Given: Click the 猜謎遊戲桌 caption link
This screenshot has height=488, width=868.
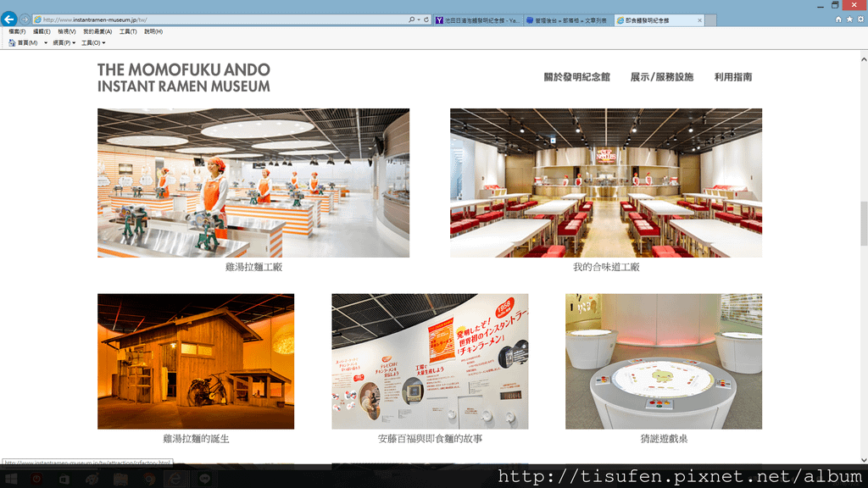Looking at the screenshot, I should tap(664, 439).
